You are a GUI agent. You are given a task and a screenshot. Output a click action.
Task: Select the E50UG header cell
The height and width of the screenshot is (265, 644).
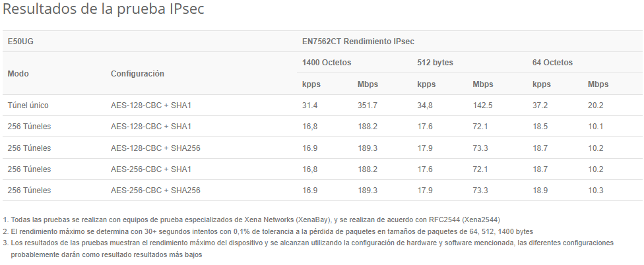[x=20, y=42]
